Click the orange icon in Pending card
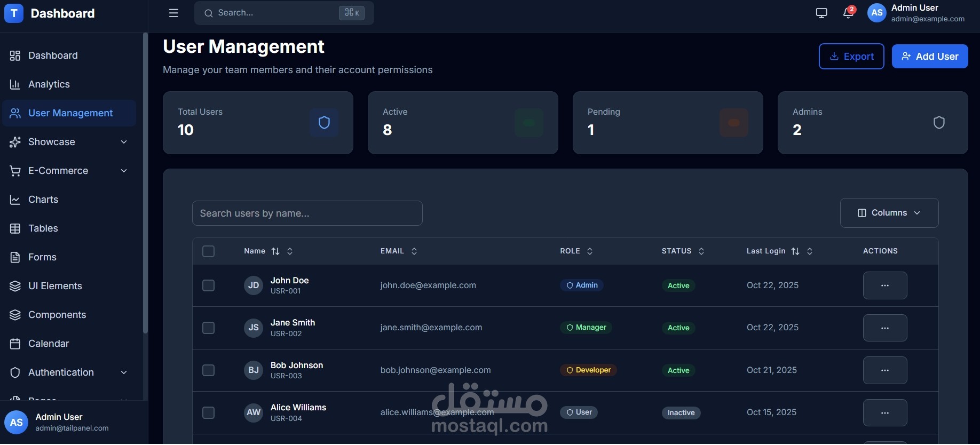The height and width of the screenshot is (445, 980). click(x=734, y=123)
